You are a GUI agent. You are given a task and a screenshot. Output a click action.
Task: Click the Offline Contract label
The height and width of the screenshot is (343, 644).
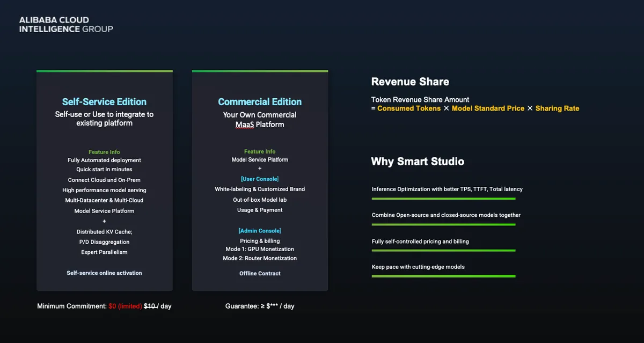pos(260,273)
